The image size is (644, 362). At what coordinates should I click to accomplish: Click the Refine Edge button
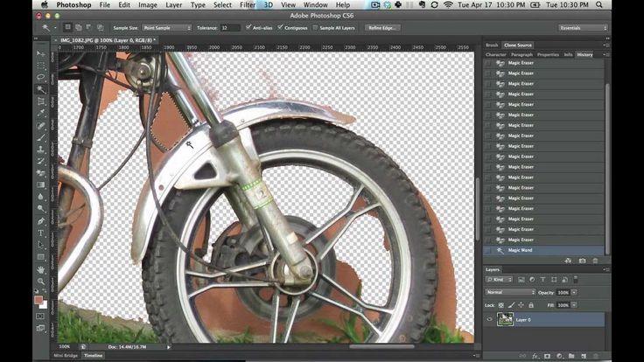coord(382,28)
